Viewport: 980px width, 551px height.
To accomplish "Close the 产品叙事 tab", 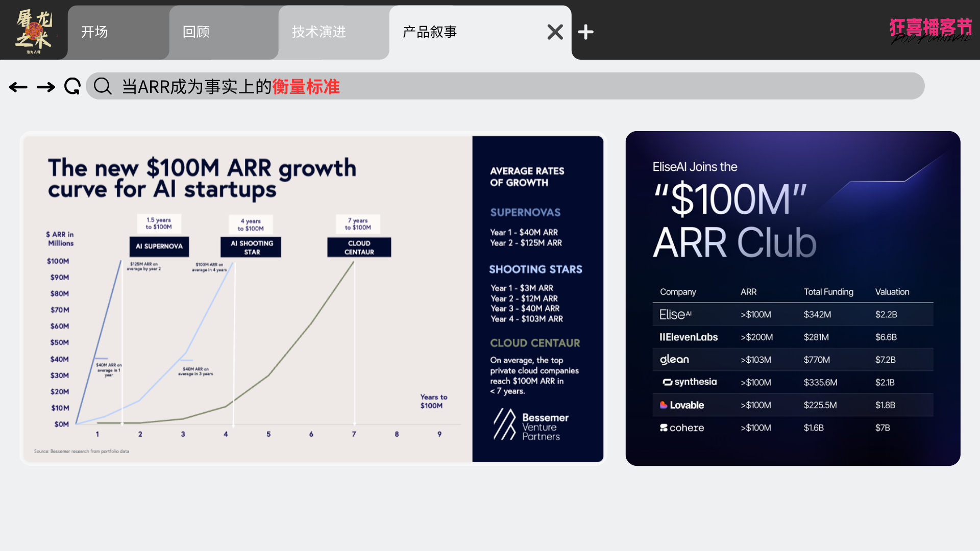I will (555, 32).
